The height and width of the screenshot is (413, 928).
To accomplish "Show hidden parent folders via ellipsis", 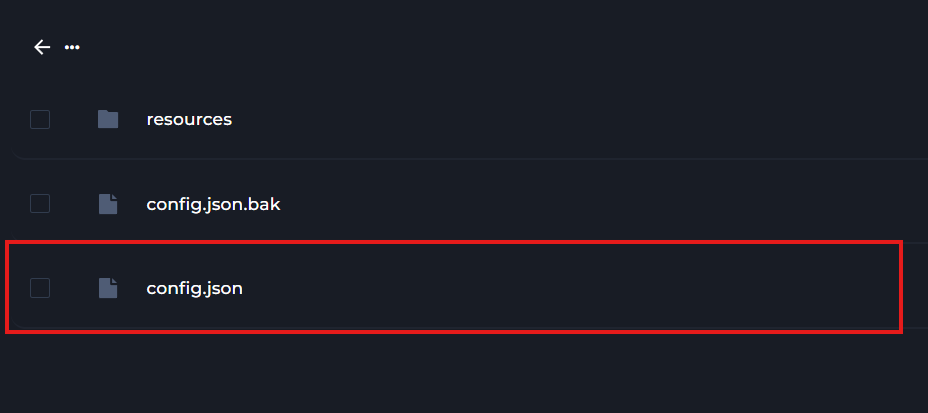I will point(72,47).
